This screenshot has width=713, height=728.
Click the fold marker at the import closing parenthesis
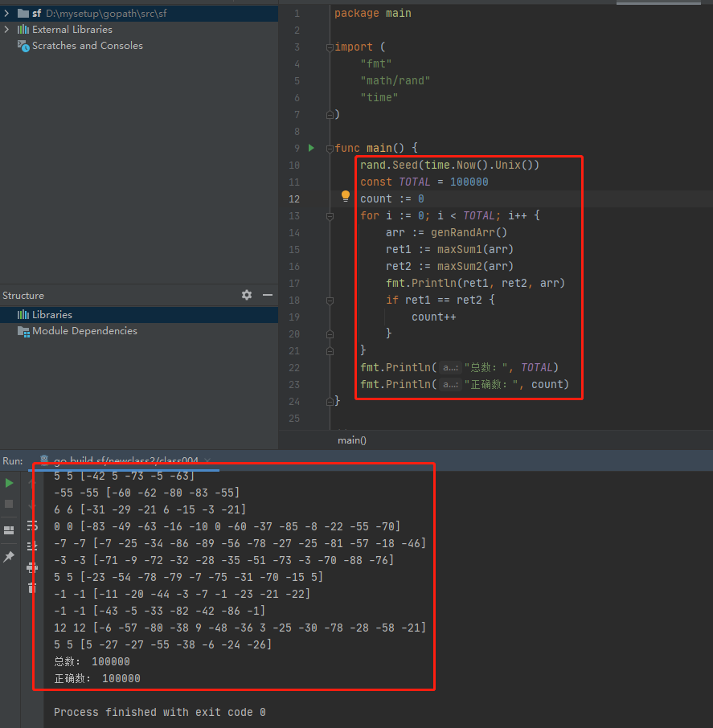point(330,114)
